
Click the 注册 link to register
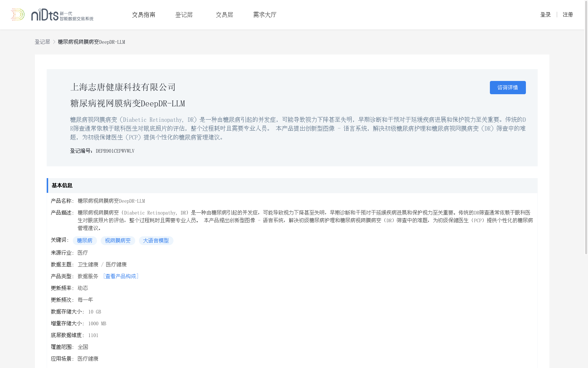(x=568, y=15)
